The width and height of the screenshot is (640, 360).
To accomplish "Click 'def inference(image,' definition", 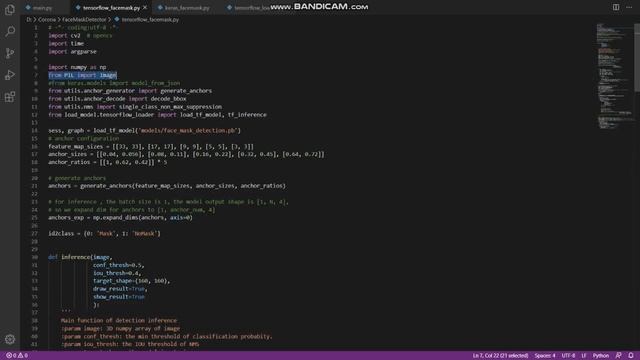I will [x=80, y=257].
